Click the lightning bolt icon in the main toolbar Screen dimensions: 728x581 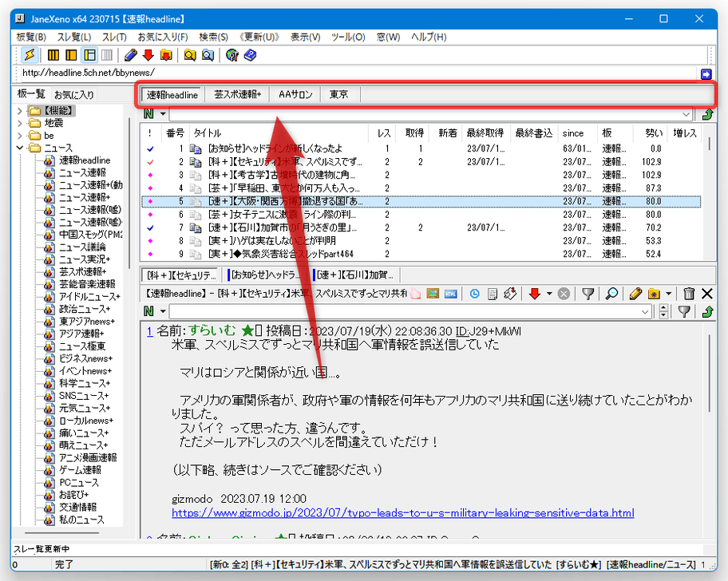coord(30,55)
